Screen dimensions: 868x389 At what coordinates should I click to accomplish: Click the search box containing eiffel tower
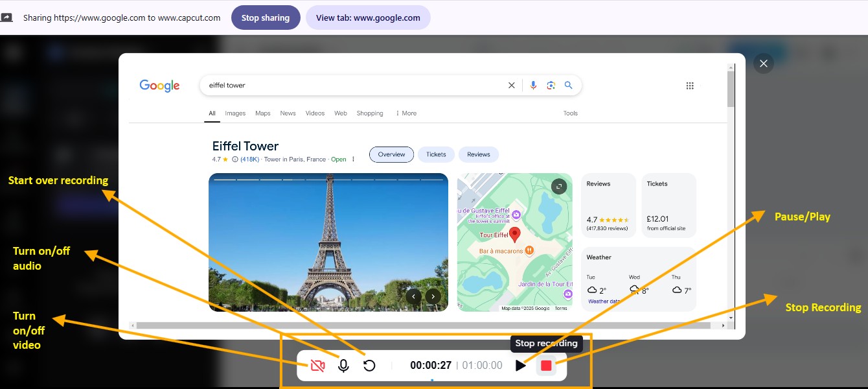391,85
